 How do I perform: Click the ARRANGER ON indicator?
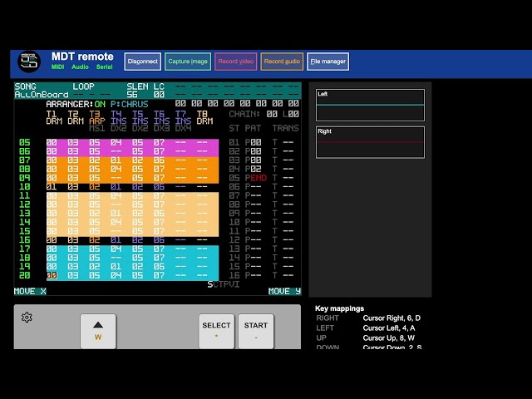[76, 104]
